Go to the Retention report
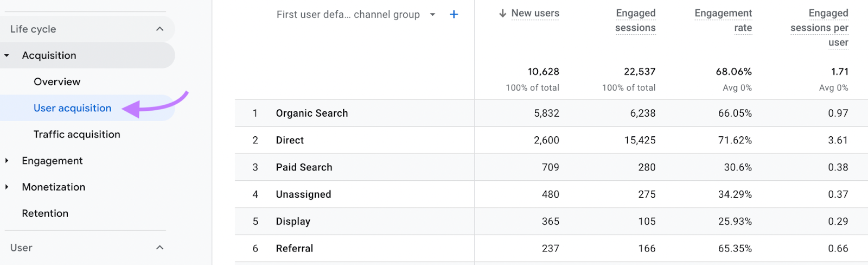Screen dimensions: 868x265 click(x=45, y=213)
